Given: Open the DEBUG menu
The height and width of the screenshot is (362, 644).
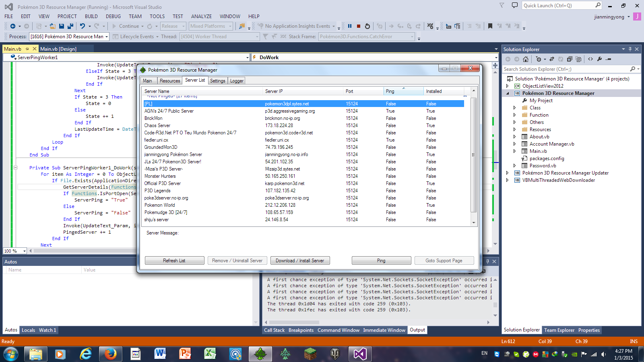Looking at the screenshot, I should (113, 16).
